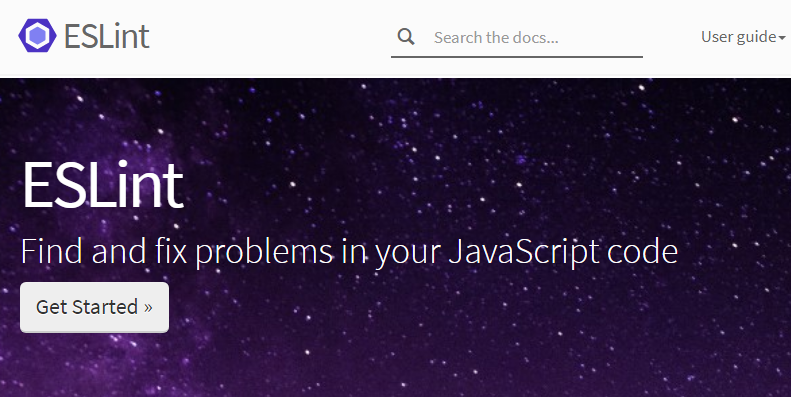Image resolution: width=791 pixels, height=397 pixels.
Task: Click the ESLint hexagon logo icon
Action: [x=37, y=36]
